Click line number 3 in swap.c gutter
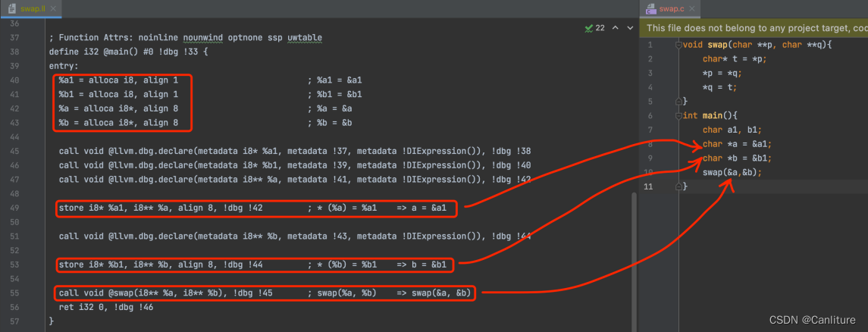 tap(650, 73)
